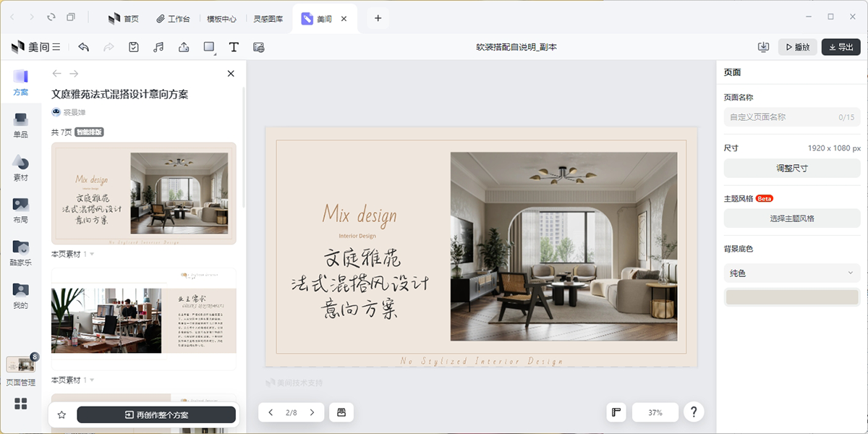The width and height of the screenshot is (868, 434).
Task: Toggle the 智能排版 smart layout badge
Action: click(x=89, y=132)
